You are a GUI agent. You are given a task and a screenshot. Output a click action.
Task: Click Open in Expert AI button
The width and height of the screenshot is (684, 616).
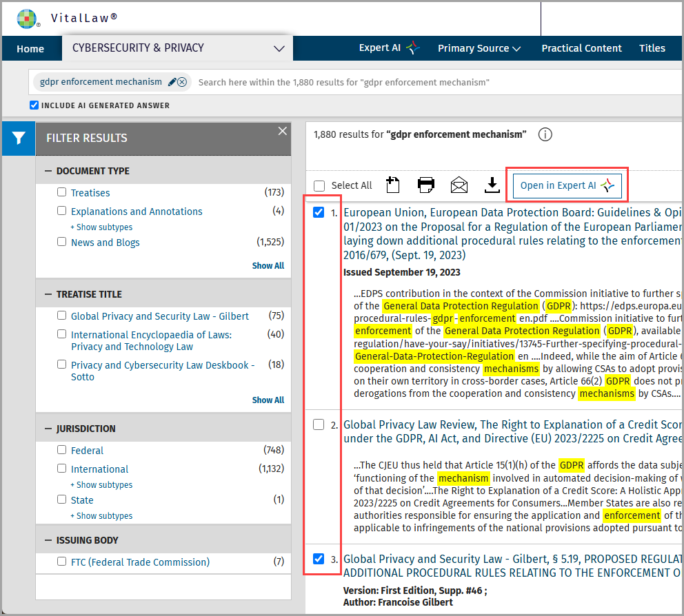coord(567,185)
